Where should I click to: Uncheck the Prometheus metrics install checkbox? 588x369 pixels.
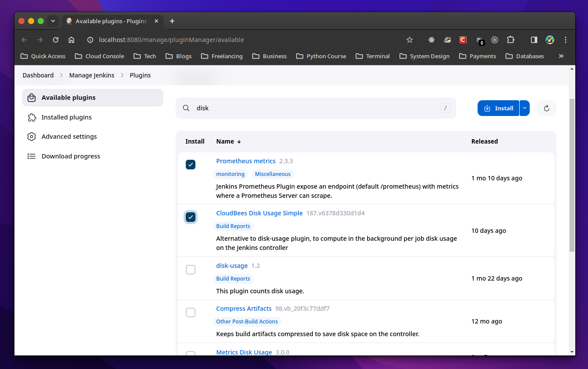point(191,165)
